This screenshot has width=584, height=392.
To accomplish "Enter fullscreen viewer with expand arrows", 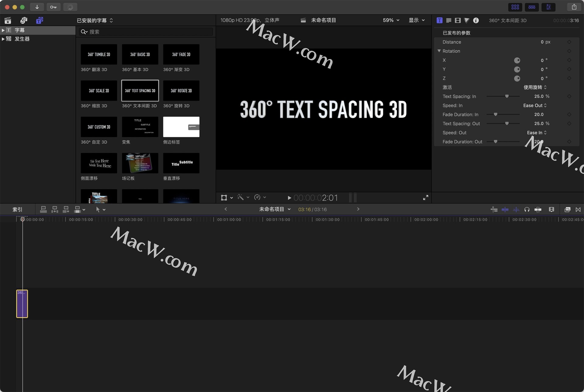I will (426, 198).
